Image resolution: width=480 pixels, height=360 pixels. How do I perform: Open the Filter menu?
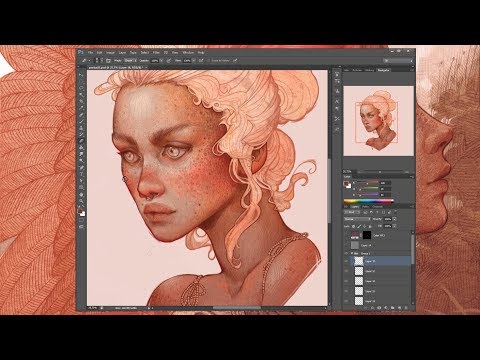pos(156,53)
